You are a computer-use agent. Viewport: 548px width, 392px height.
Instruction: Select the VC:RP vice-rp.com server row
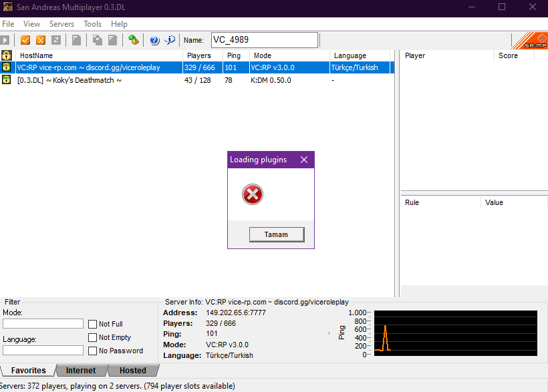point(197,67)
